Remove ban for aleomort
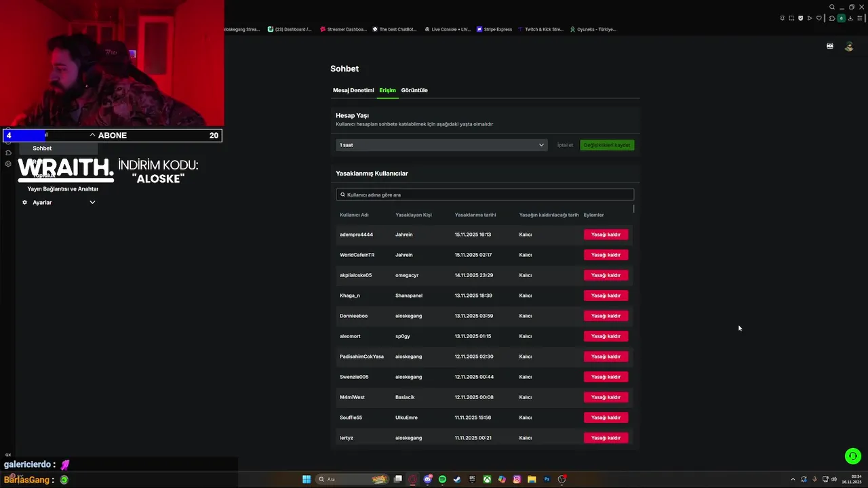The height and width of the screenshot is (488, 868). coord(606,336)
